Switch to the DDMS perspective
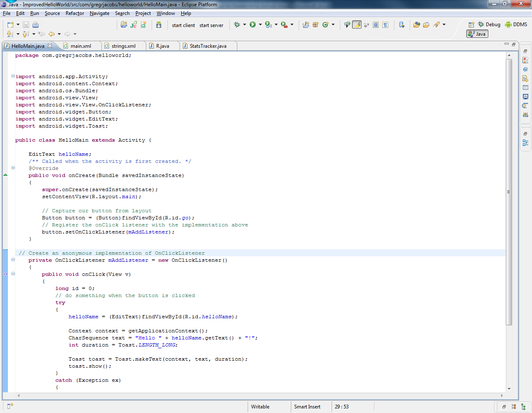The width and height of the screenshot is (532, 413). [516, 25]
